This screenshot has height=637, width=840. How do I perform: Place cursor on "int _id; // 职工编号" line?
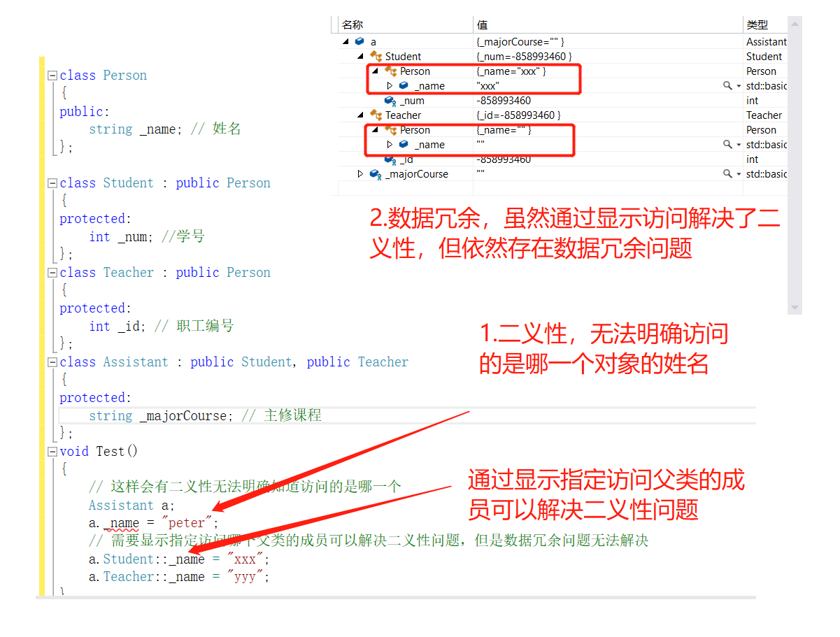click(162, 327)
